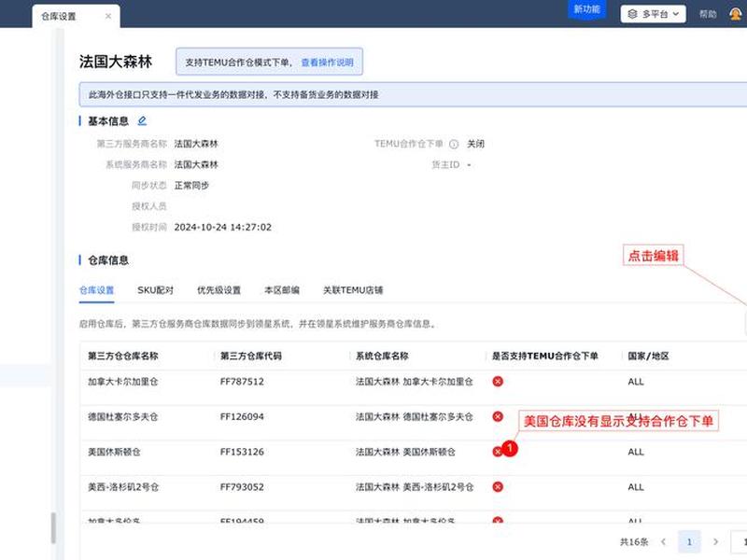This screenshot has height=560, width=747.
Task: Select the 加拿大卡尔加里仓 warehouse name cell
Action: tap(123, 382)
